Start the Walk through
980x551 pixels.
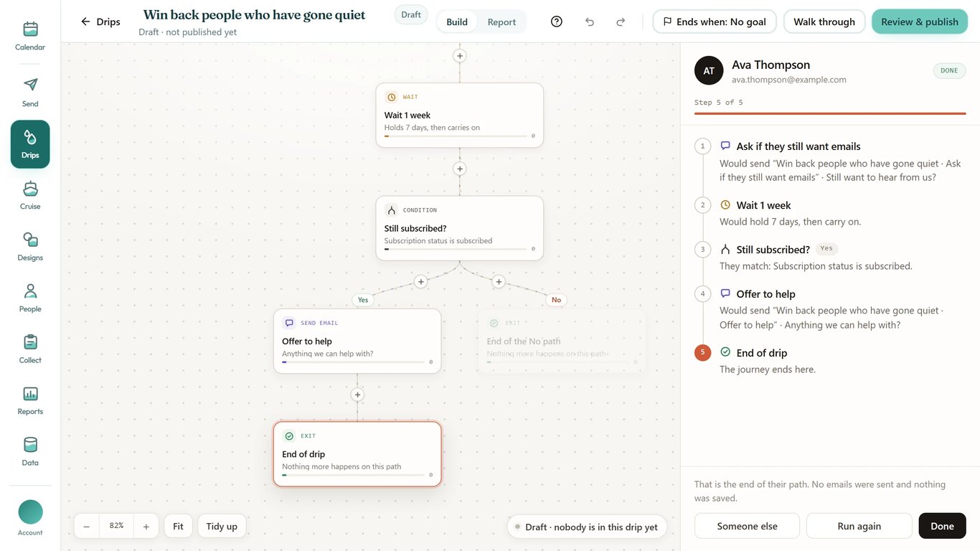[824, 22]
